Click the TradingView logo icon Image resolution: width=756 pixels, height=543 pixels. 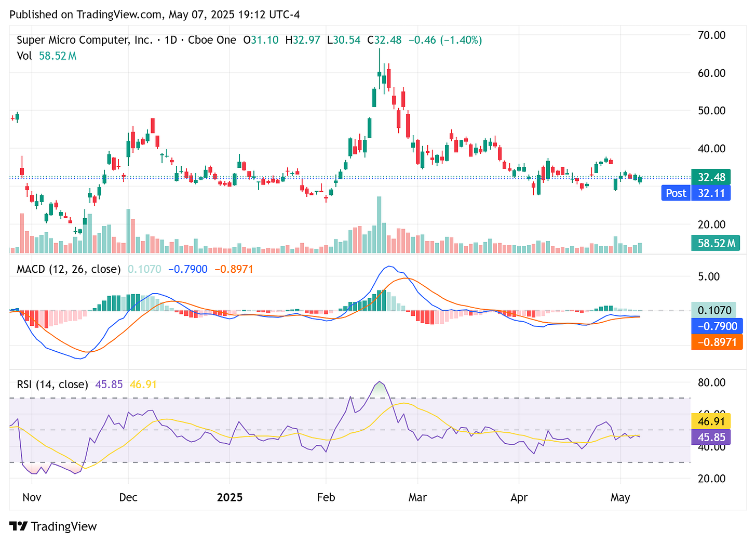19,526
